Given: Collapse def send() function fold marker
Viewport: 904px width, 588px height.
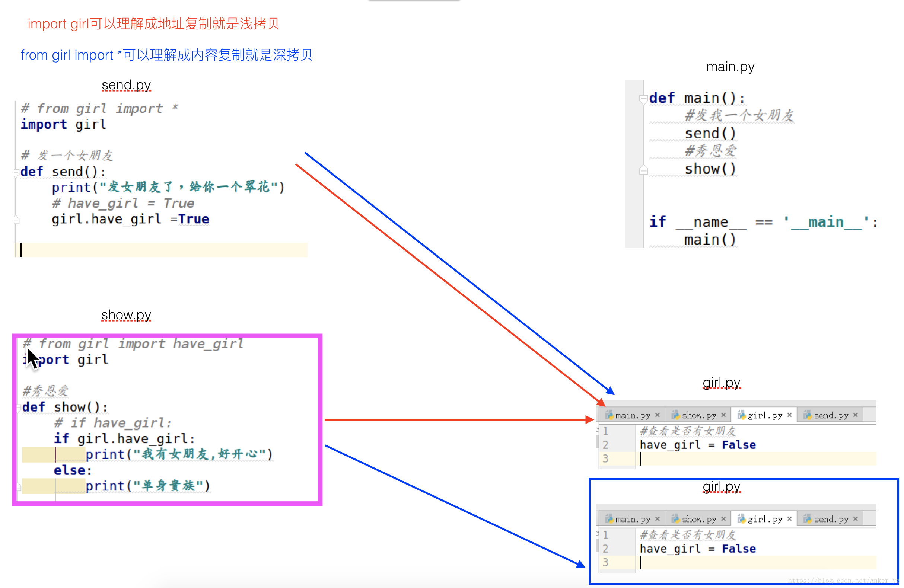Looking at the screenshot, I should coord(16,173).
